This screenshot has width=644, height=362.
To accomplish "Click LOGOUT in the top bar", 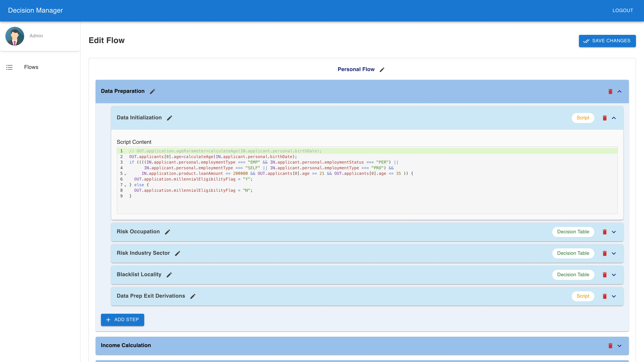I will coord(623,11).
